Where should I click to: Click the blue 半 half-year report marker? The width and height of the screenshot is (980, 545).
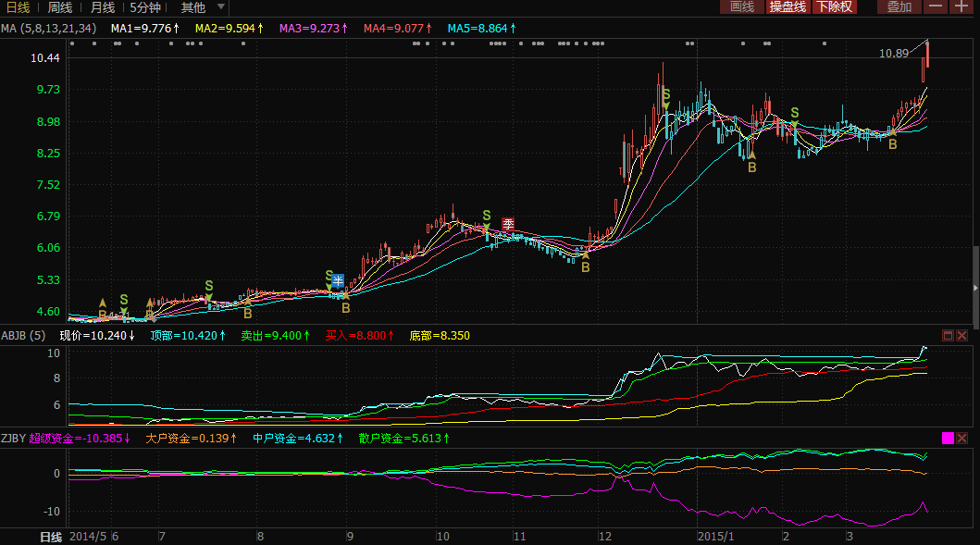(339, 280)
